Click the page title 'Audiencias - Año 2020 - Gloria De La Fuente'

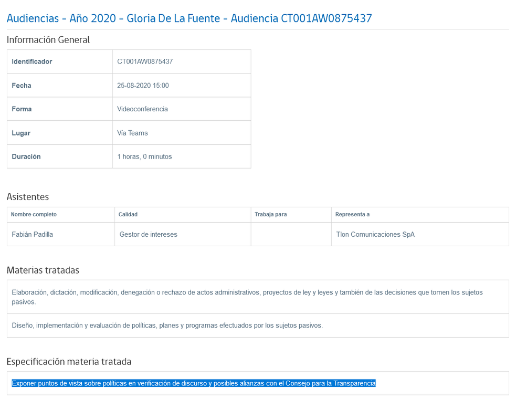coord(189,18)
